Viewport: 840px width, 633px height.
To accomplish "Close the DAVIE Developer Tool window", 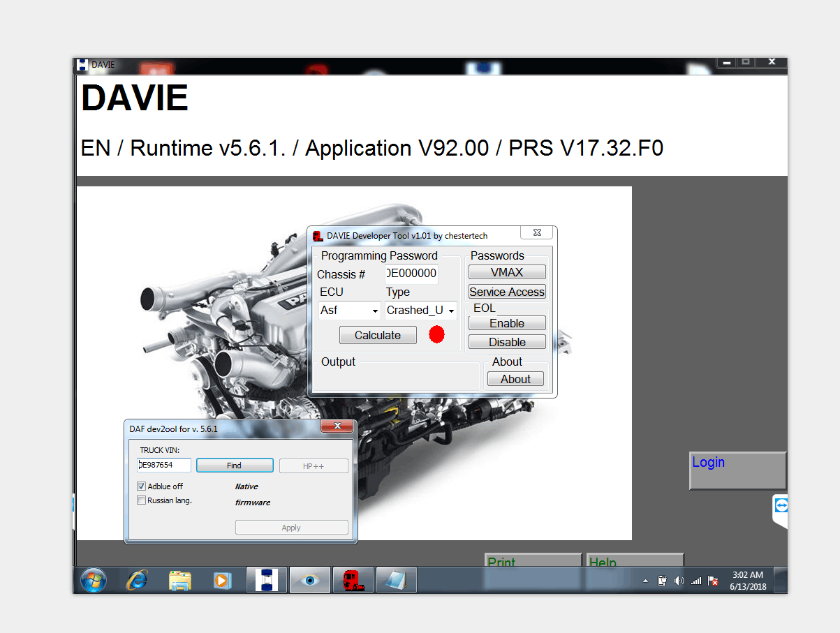I will (x=537, y=234).
